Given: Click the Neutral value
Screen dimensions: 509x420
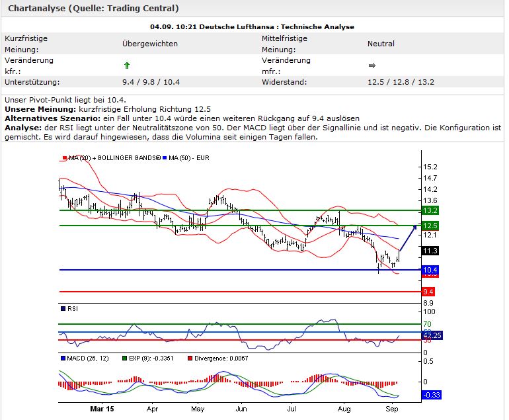Looking at the screenshot, I should click(x=381, y=44).
